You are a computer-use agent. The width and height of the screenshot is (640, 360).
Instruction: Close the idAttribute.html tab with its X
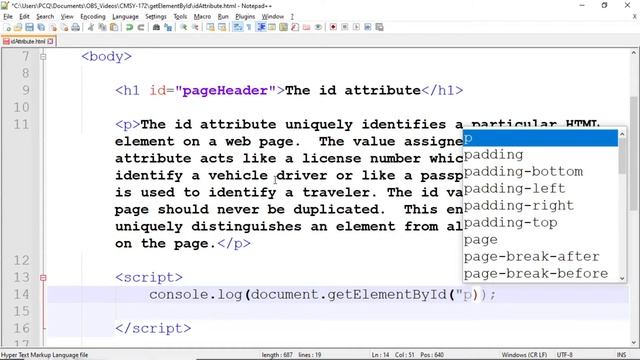(x=50, y=41)
